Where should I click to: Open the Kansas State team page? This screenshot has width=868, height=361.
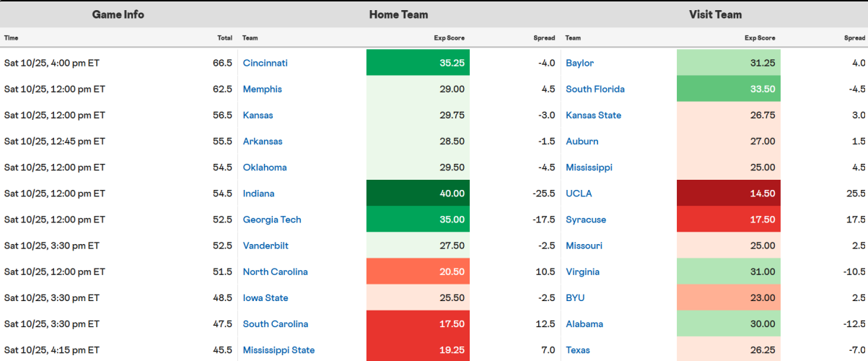[x=593, y=115]
